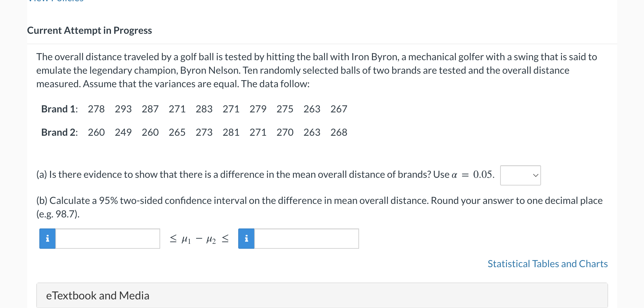Click the info icon beside the lower bound field
The image size is (644, 308).
click(47, 239)
